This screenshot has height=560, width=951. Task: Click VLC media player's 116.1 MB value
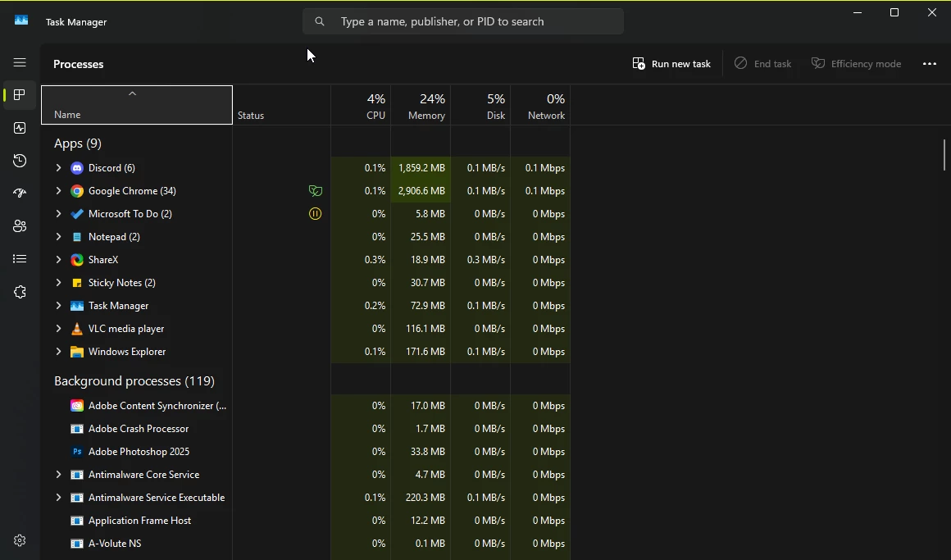pyautogui.click(x=425, y=329)
